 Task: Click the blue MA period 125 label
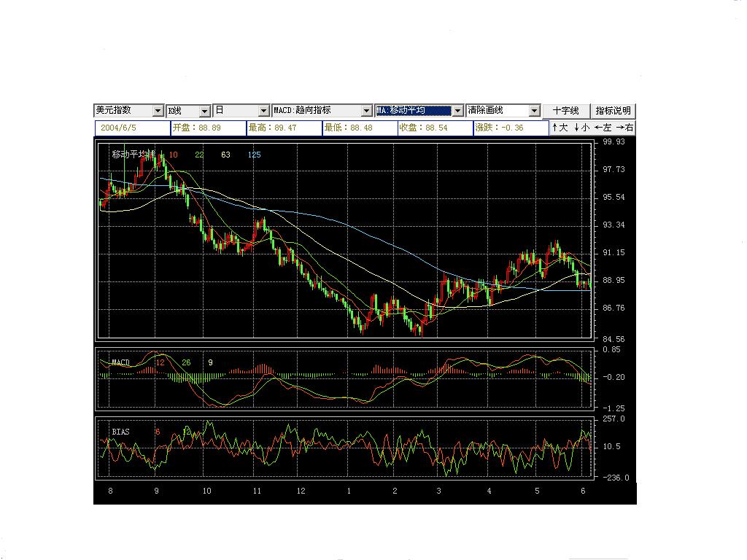click(x=255, y=155)
